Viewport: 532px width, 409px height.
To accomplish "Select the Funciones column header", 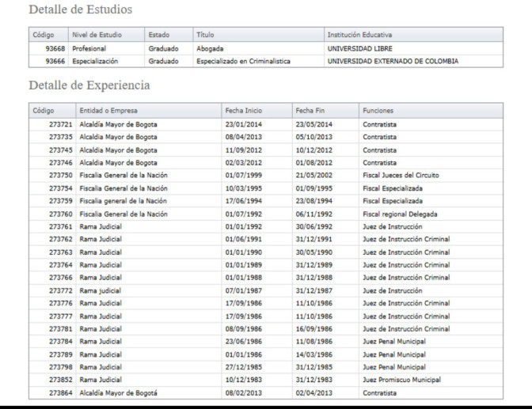I will point(378,111).
